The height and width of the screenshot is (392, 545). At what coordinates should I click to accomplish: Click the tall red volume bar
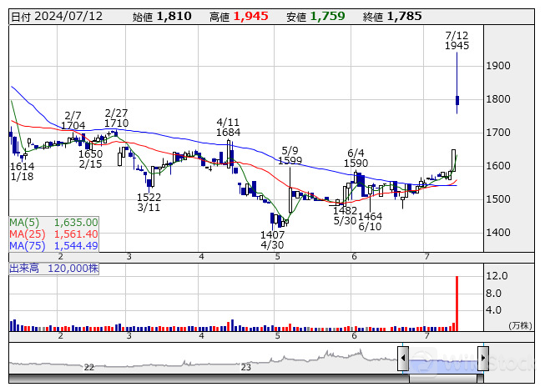[x=457, y=304]
